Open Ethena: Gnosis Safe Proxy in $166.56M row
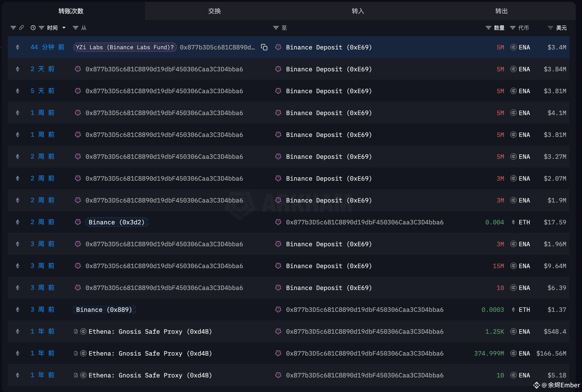This screenshot has height=392, width=582. pos(150,353)
